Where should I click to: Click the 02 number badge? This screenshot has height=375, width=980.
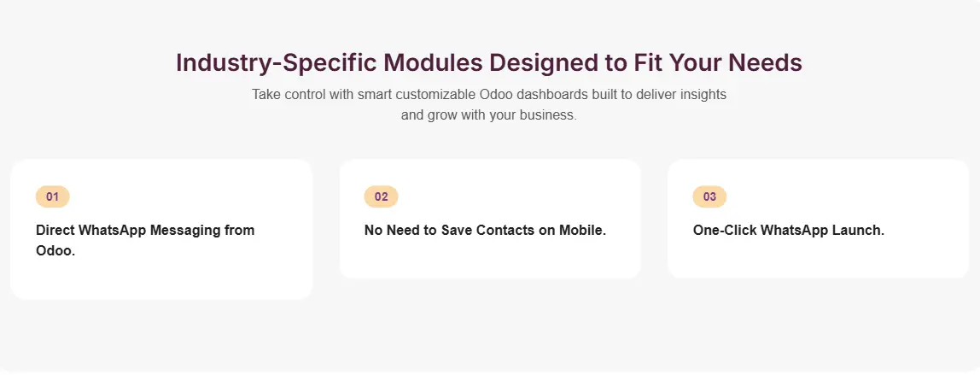[381, 196]
